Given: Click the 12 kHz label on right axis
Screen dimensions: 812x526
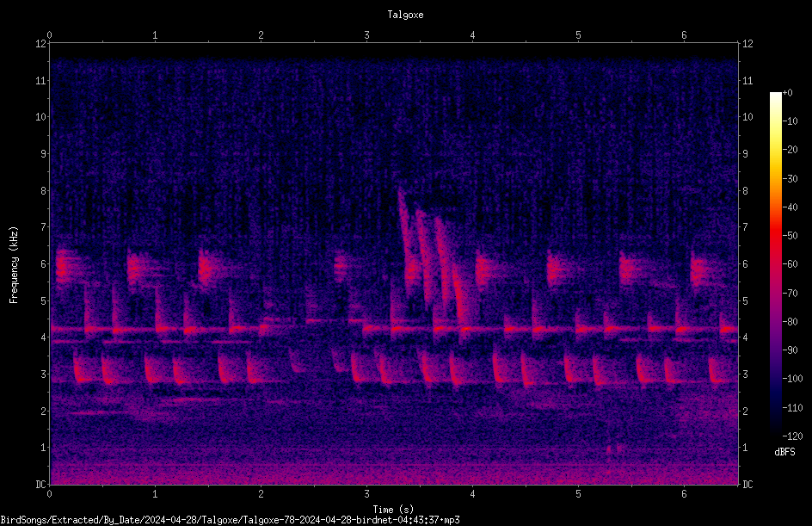Looking at the screenshot, I should (747, 44).
